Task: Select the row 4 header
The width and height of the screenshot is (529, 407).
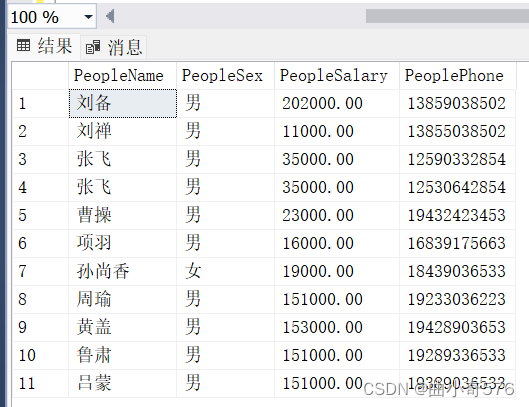Action: (40, 188)
